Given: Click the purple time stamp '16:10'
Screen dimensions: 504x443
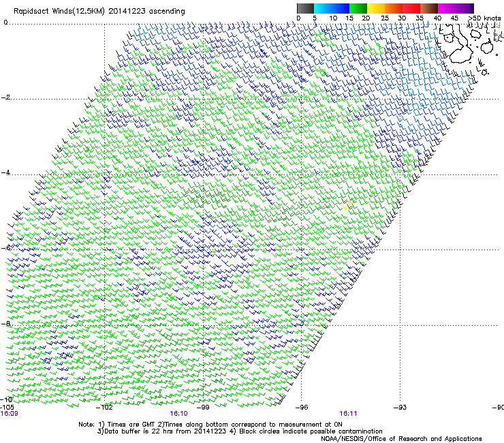Looking at the screenshot, I should coord(178,414).
